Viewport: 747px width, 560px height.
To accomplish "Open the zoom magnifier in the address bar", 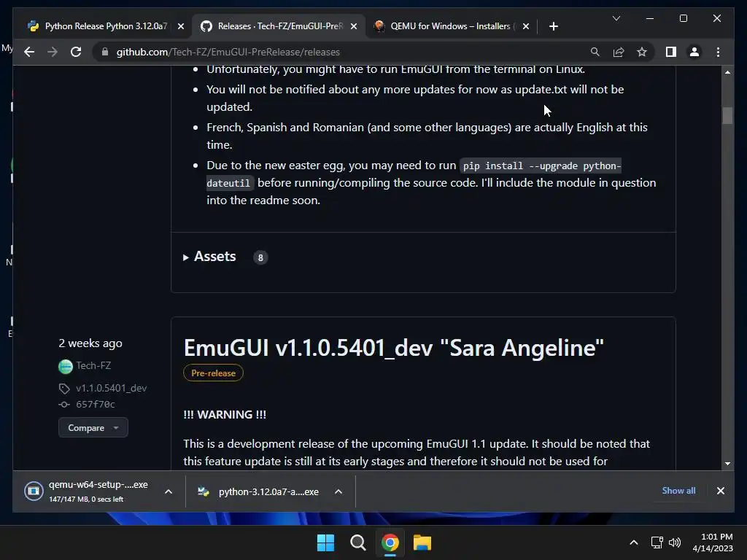I will point(595,52).
